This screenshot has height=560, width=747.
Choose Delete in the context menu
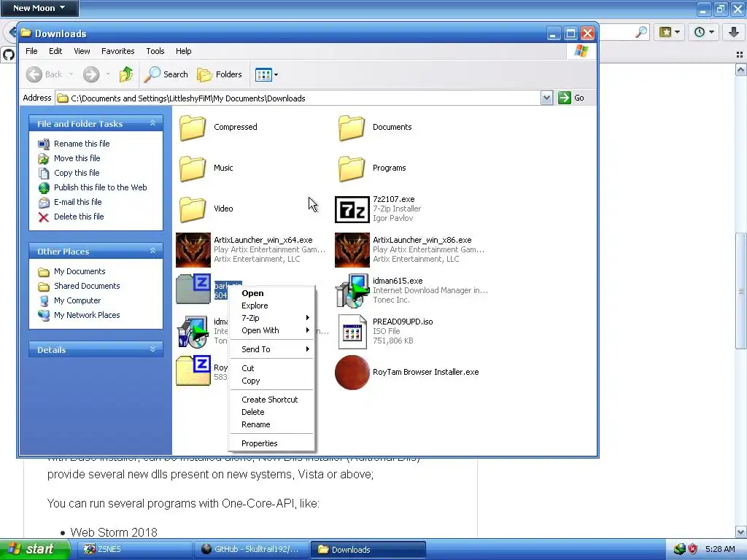click(x=271, y=412)
